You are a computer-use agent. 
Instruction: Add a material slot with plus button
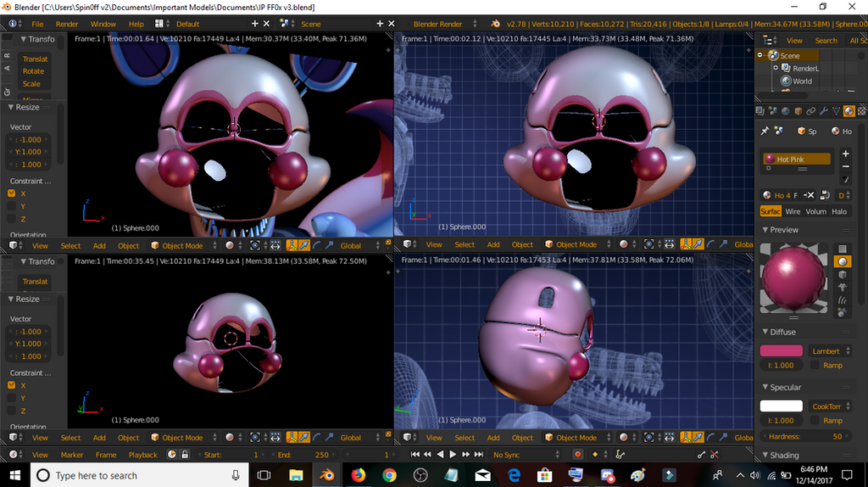click(845, 154)
